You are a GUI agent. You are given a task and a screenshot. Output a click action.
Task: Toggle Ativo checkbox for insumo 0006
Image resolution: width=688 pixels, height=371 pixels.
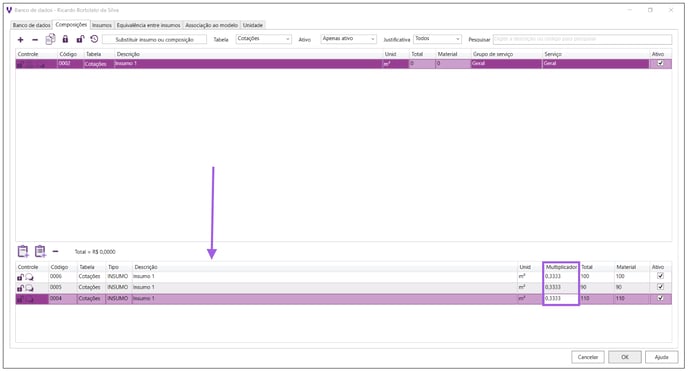click(660, 276)
